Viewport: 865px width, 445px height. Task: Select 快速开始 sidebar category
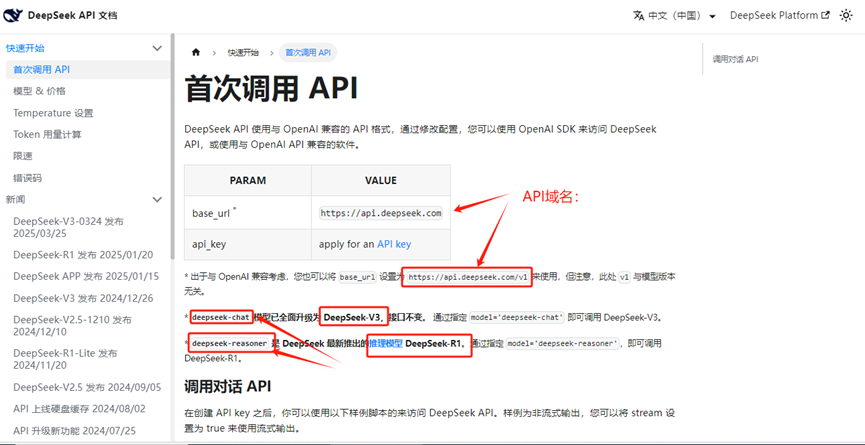[x=25, y=48]
